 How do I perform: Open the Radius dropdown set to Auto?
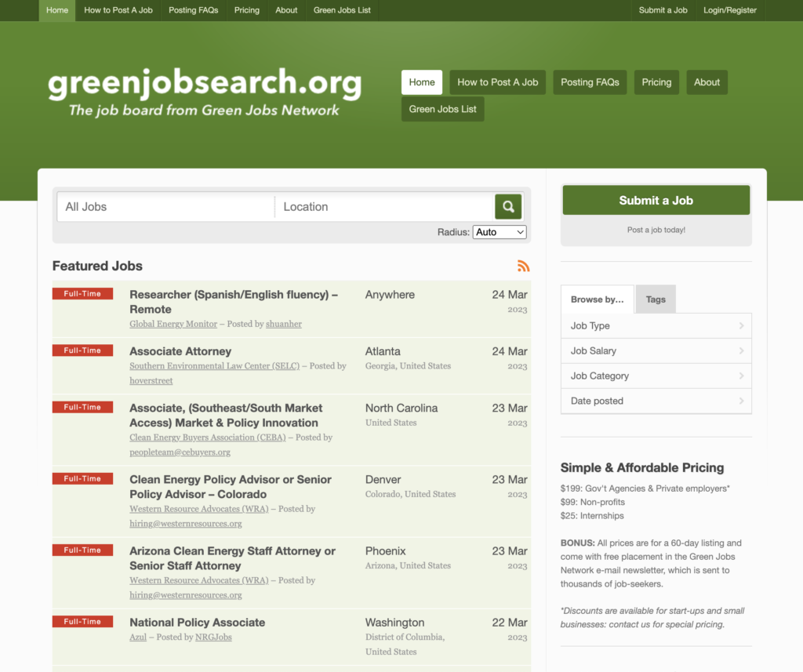pos(500,231)
